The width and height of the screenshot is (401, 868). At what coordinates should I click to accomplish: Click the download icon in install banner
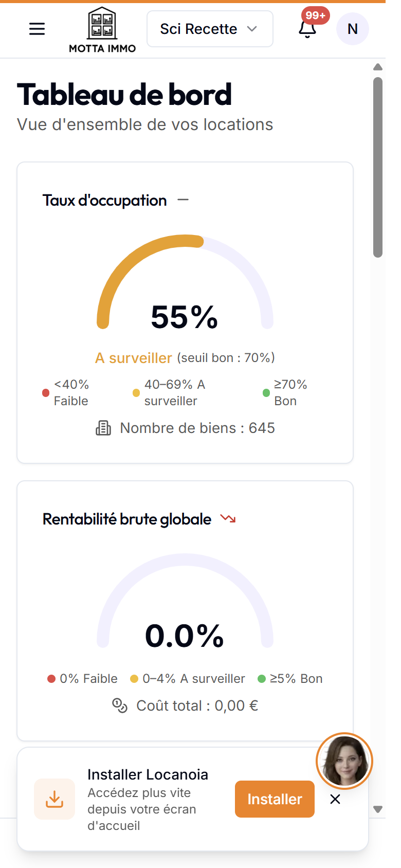54,799
